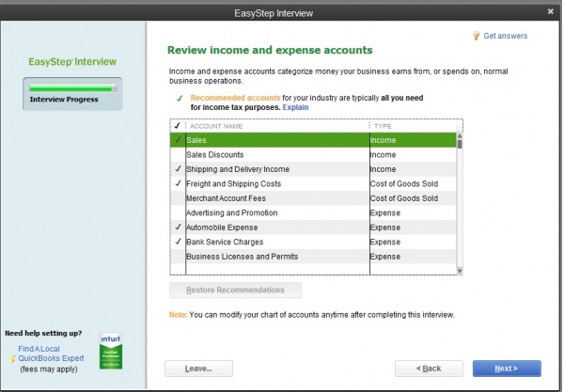Go to previous step with Back
564x392 pixels.
429,368
